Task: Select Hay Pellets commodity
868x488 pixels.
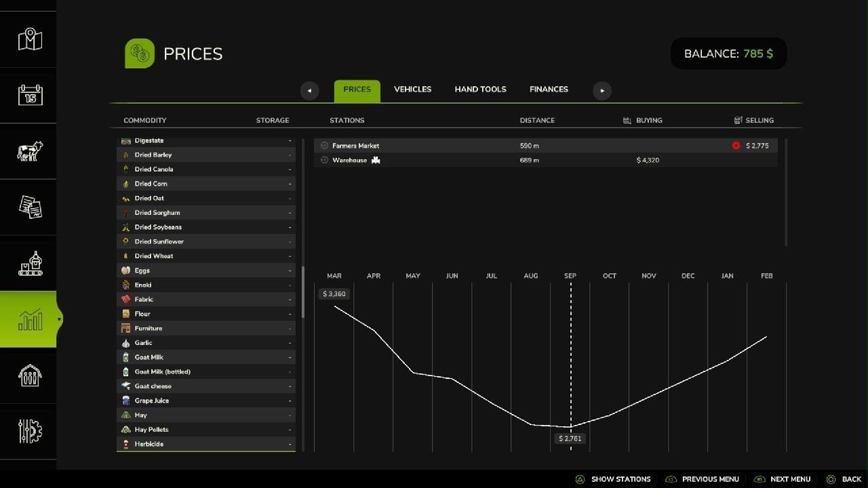Action: (x=206, y=430)
